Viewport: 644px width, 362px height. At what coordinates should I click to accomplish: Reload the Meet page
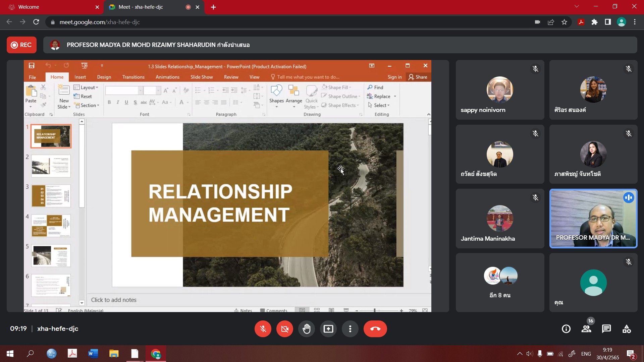[x=36, y=22]
